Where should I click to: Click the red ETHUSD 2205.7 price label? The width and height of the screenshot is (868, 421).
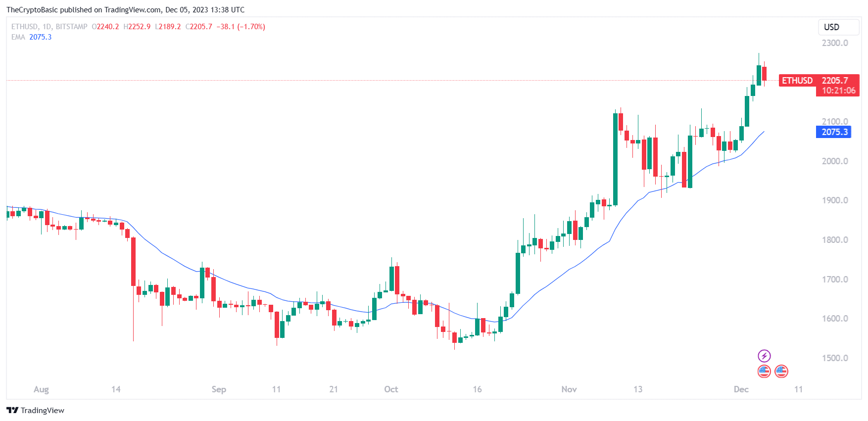(819, 80)
